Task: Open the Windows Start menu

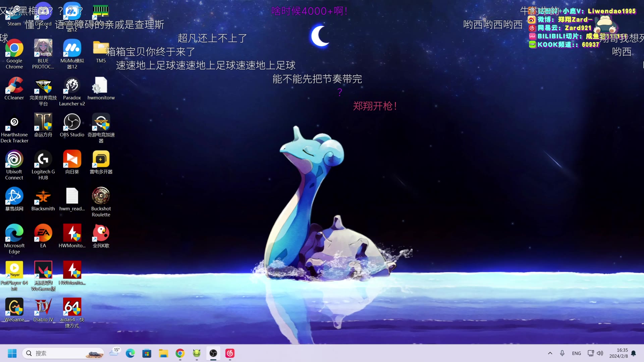Action: [x=12, y=353]
